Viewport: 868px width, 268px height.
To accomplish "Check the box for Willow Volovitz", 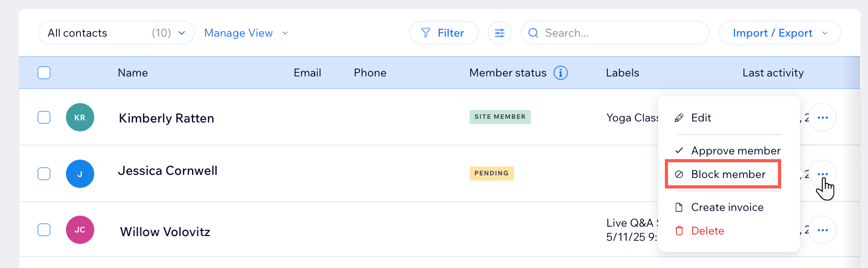I will [x=44, y=230].
